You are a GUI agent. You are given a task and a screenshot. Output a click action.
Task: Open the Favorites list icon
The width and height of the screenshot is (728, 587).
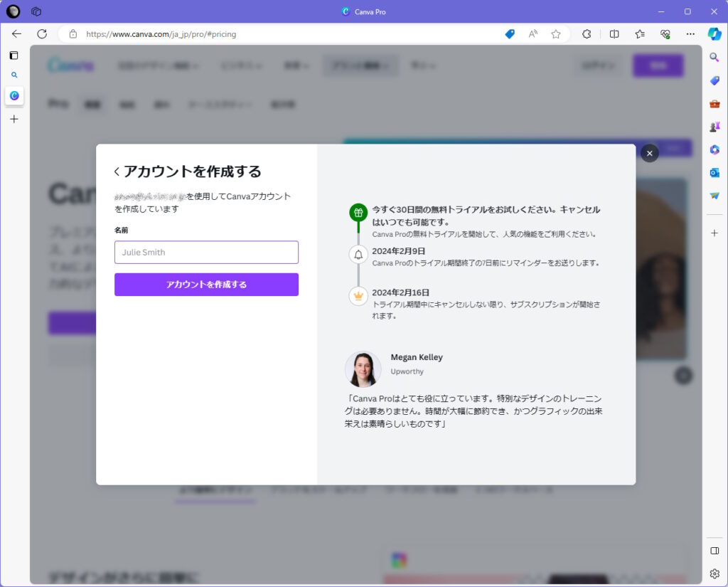[x=640, y=34]
